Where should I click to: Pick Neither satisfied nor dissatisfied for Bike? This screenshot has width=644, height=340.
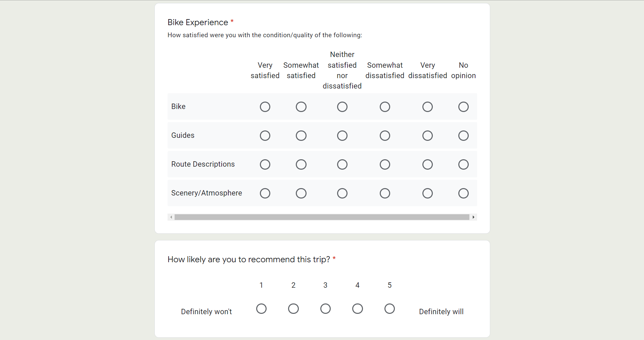click(x=342, y=107)
